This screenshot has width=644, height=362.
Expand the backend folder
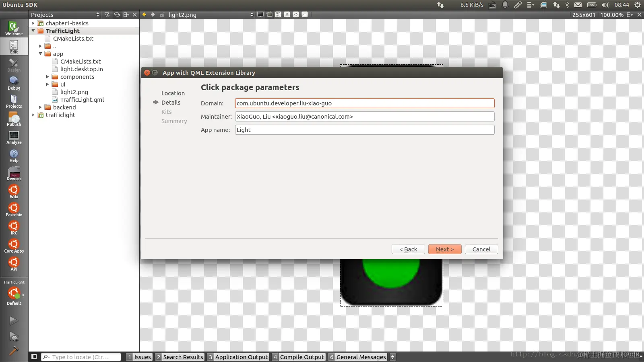click(x=40, y=107)
